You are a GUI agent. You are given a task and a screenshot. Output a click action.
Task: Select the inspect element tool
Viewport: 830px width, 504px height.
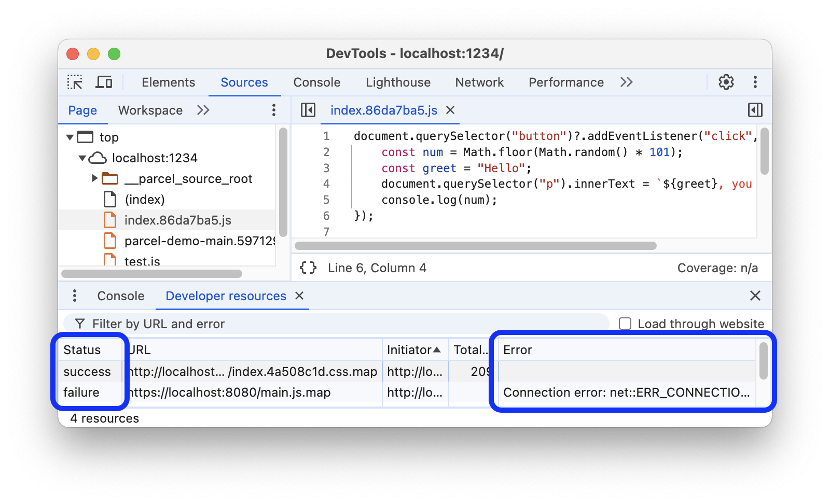click(75, 82)
